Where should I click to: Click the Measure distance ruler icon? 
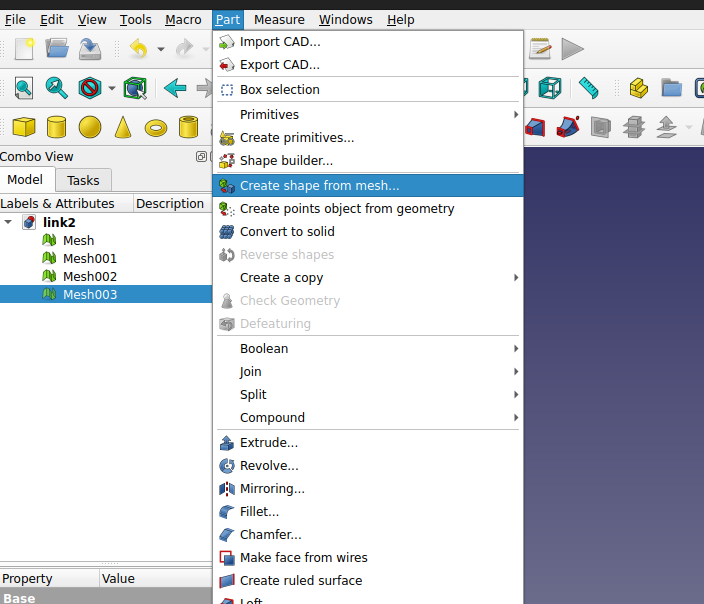point(588,88)
